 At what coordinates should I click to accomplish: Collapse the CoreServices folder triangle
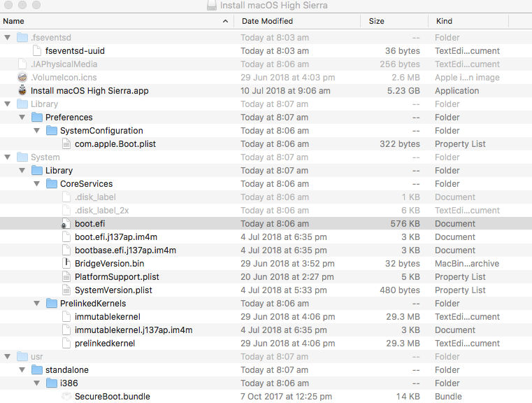tap(36, 184)
